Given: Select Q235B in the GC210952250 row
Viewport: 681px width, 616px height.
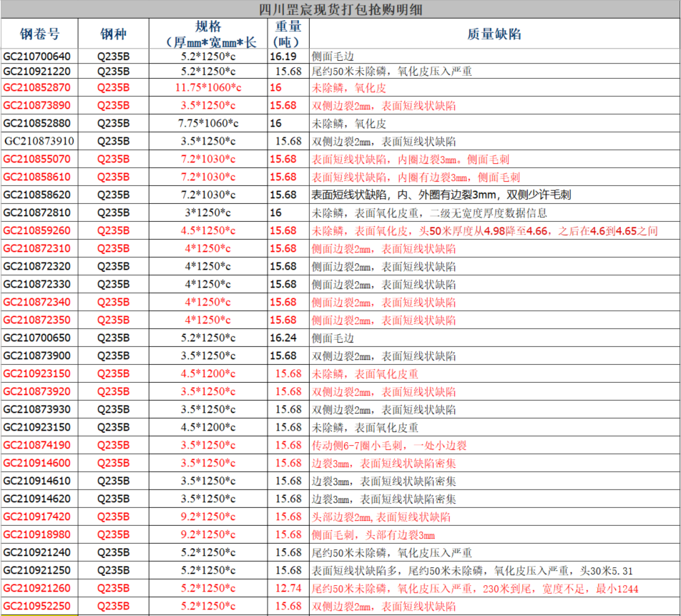Looking at the screenshot, I should click(113, 606).
